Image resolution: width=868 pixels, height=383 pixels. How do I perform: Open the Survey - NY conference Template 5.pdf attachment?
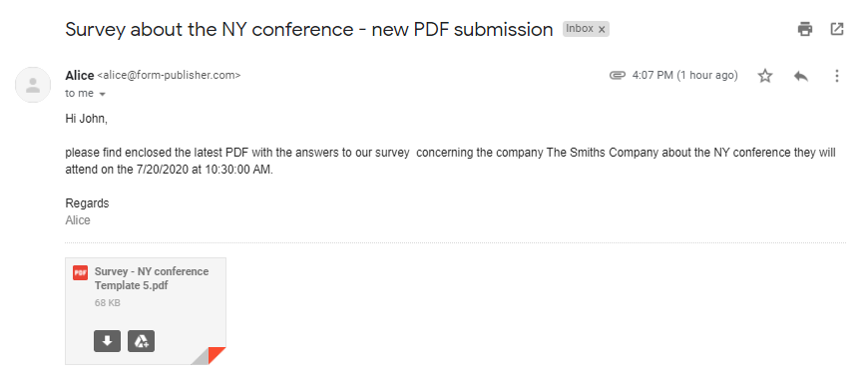[x=152, y=278]
